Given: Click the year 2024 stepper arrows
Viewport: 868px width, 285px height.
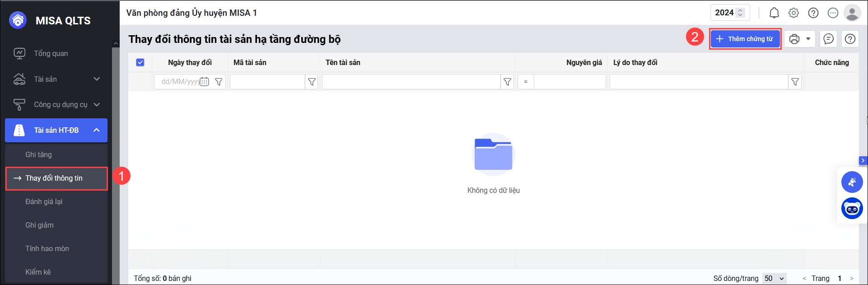Looking at the screenshot, I should pos(740,13).
